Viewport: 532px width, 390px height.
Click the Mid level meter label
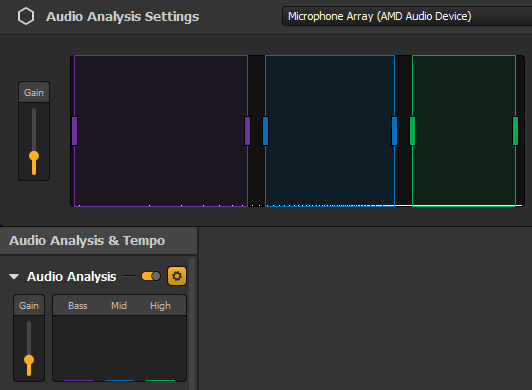point(119,306)
